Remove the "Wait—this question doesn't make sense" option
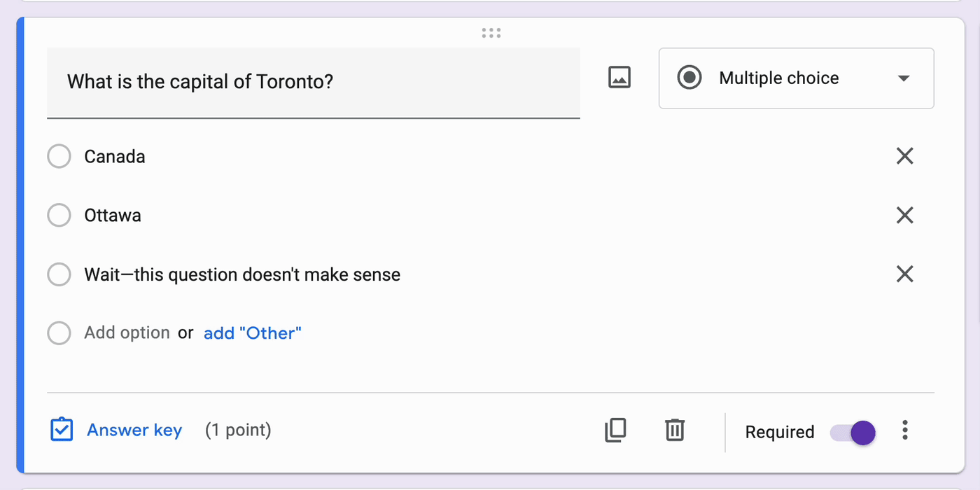Image resolution: width=980 pixels, height=490 pixels. tap(904, 274)
